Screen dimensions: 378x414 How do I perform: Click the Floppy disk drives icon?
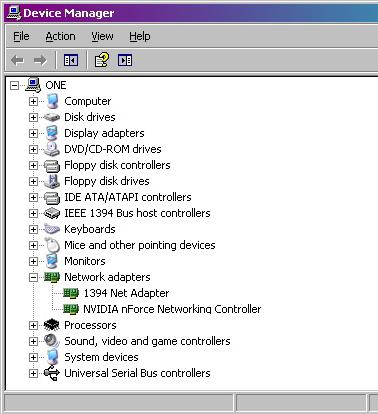pyautogui.click(x=52, y=181)
